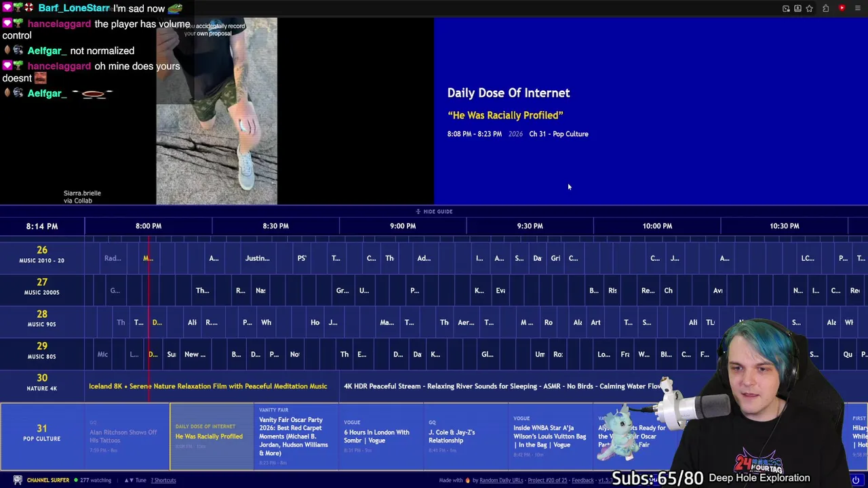Open the browser extensions puzzle icon
The width and height of the screenshot is (868, 488).
pos(826,9)
